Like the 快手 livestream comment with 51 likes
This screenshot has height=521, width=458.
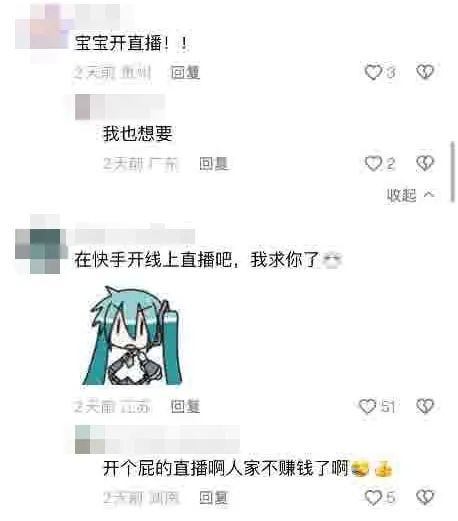tap(367, 406)
